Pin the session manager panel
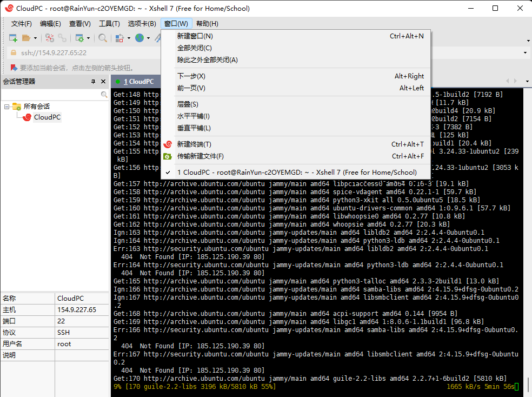 pyautogui.click(x=94, y=82)
